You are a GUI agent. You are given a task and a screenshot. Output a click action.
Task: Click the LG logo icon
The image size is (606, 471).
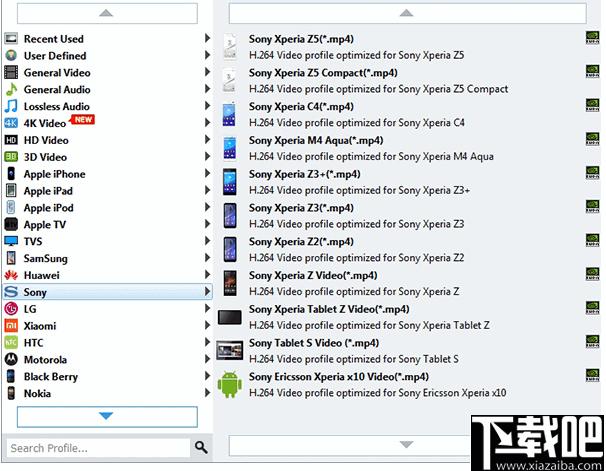tap(11, 309)
